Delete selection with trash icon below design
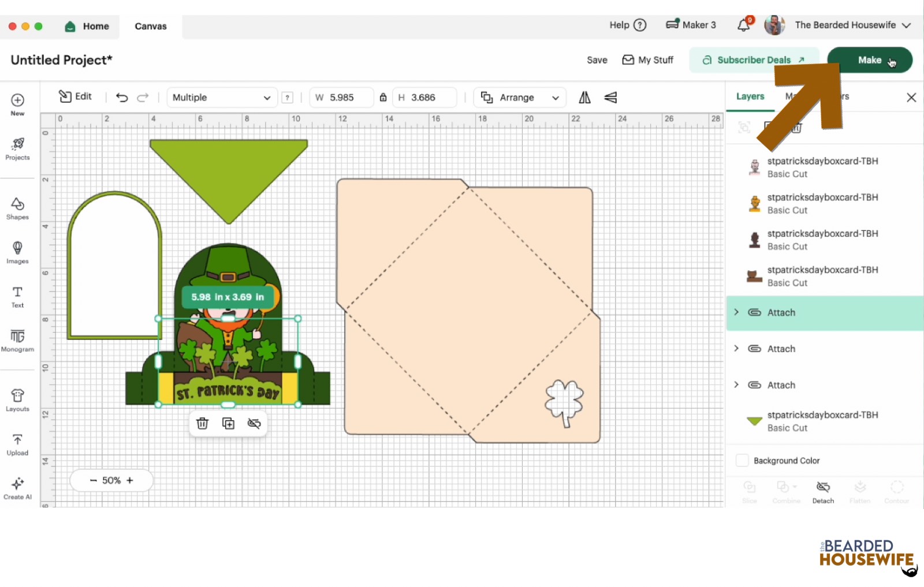This screenshot has width=924, height=587. pos(202,424)
